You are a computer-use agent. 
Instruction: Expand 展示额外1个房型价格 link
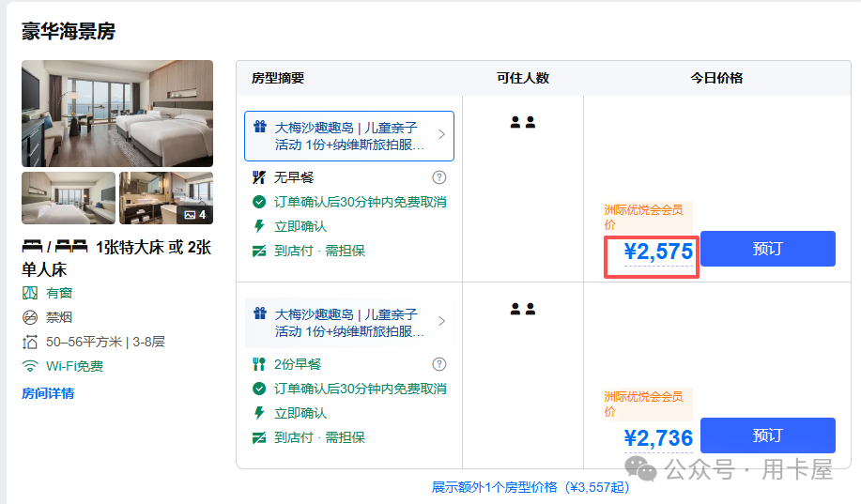530,487
